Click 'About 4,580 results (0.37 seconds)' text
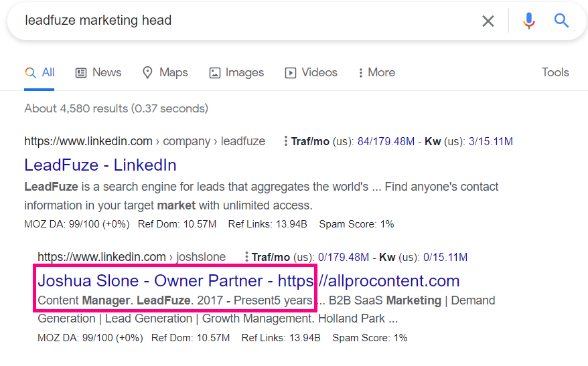Viewport: 588px width, 366px height. click(x=117, y=108)
